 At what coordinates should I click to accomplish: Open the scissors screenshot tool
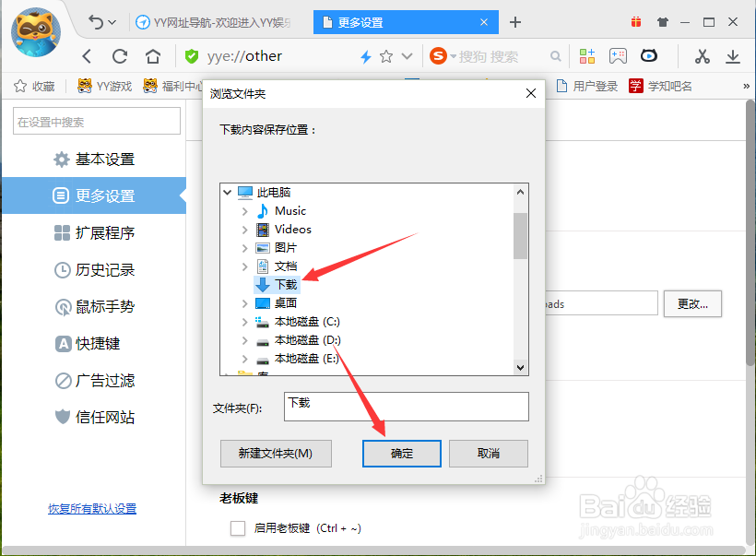click(x=702, y=56)
